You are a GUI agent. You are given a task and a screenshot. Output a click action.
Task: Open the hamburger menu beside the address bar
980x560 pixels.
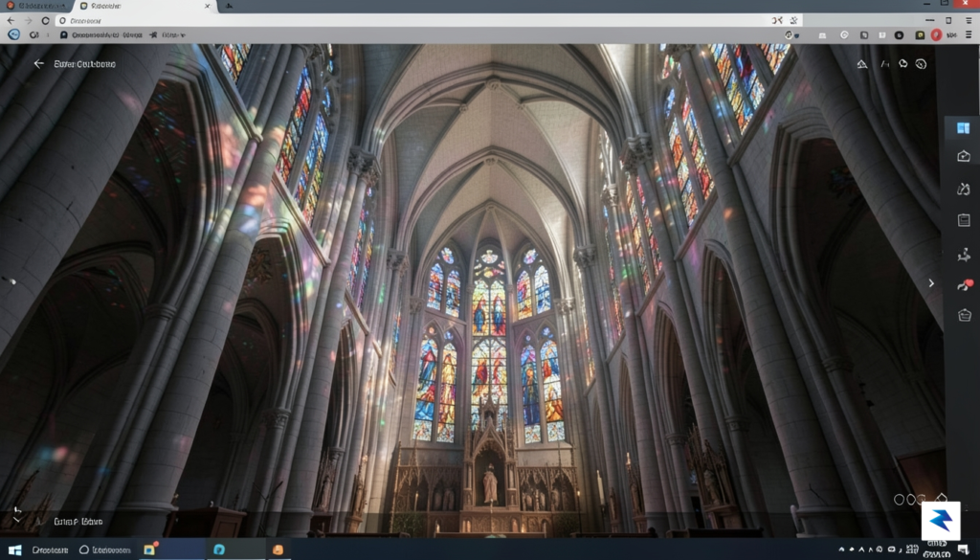pos(969,21)
